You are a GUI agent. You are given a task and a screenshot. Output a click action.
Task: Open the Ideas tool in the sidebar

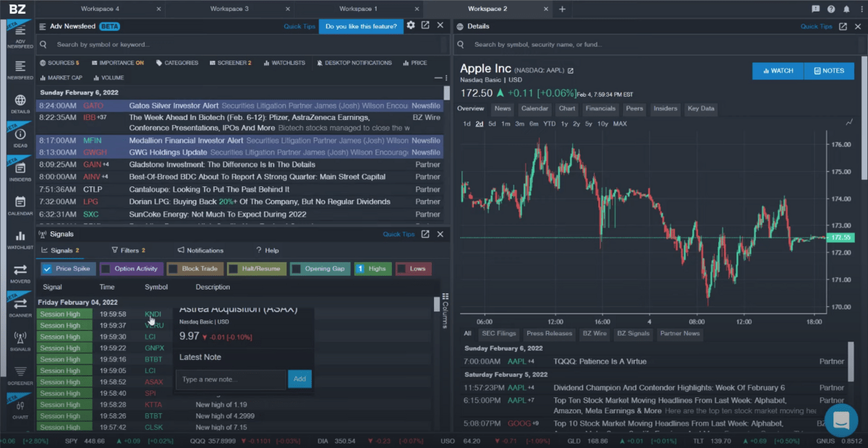(20, 137)
